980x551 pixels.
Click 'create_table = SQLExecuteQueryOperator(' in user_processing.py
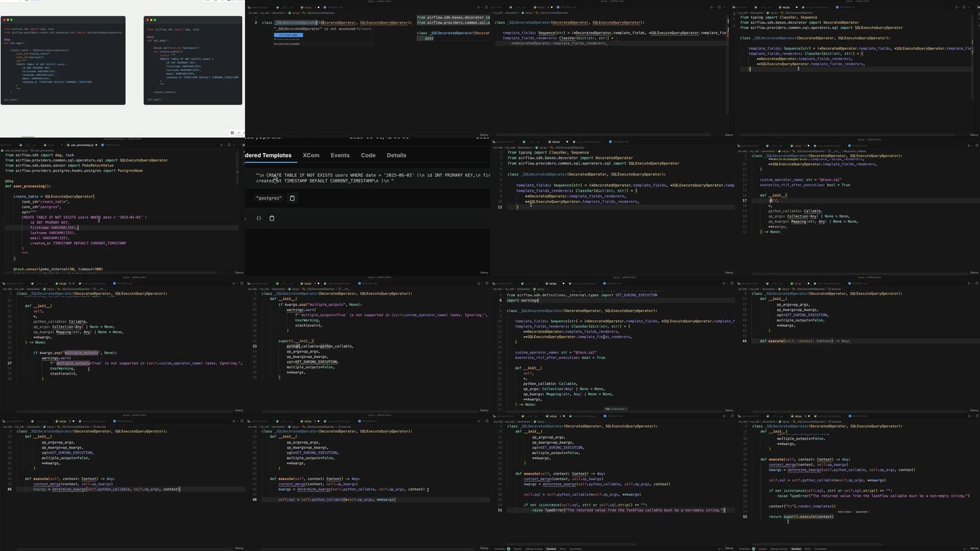pyautogui.click(x=54, y=197)
